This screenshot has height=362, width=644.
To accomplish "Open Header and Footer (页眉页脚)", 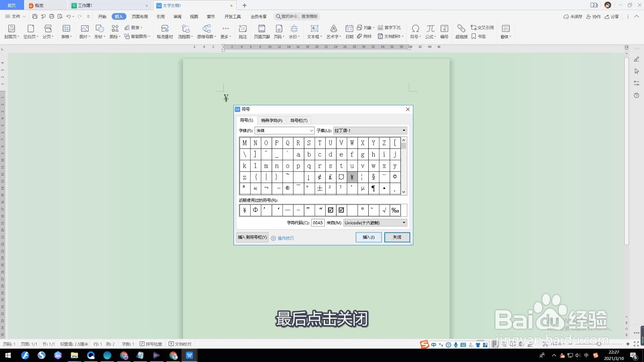I will tap(262, 31).
